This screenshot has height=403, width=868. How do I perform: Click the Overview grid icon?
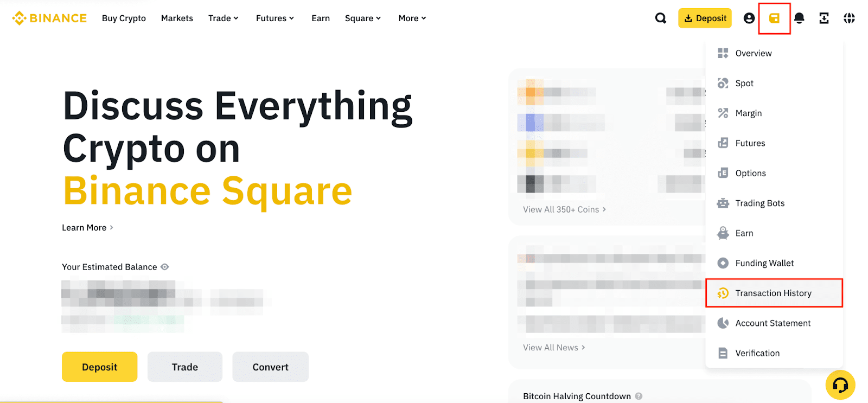point(723,53)
